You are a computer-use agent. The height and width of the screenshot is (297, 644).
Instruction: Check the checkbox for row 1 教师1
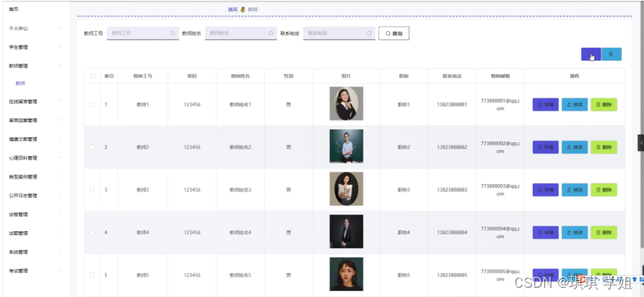[x=93, y=104]
